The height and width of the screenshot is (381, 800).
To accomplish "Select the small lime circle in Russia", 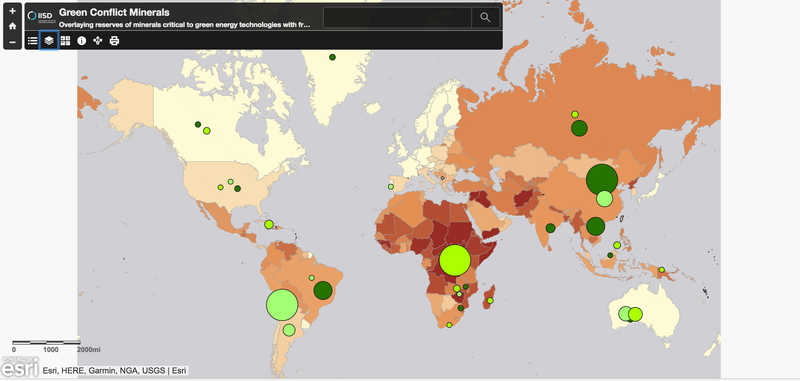I will 575,114.
